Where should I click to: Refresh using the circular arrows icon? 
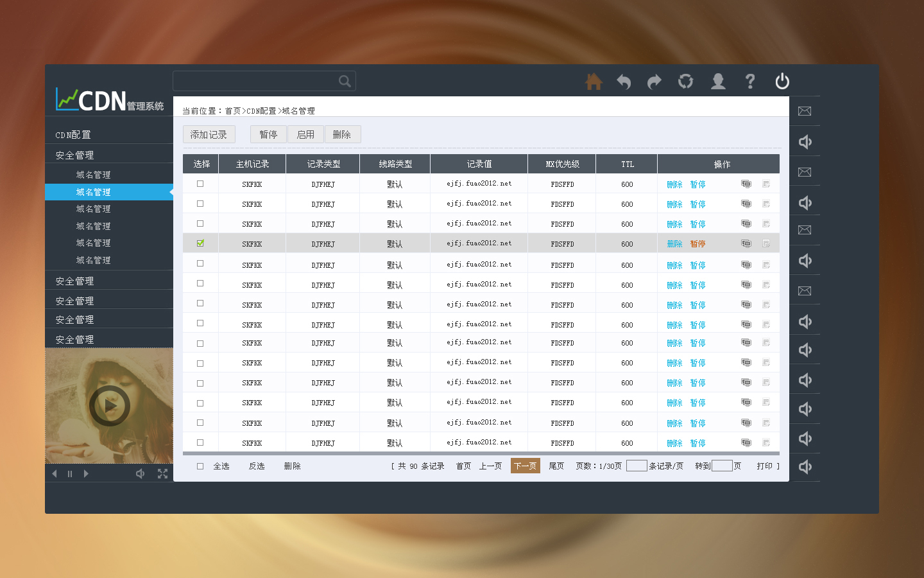686,82
